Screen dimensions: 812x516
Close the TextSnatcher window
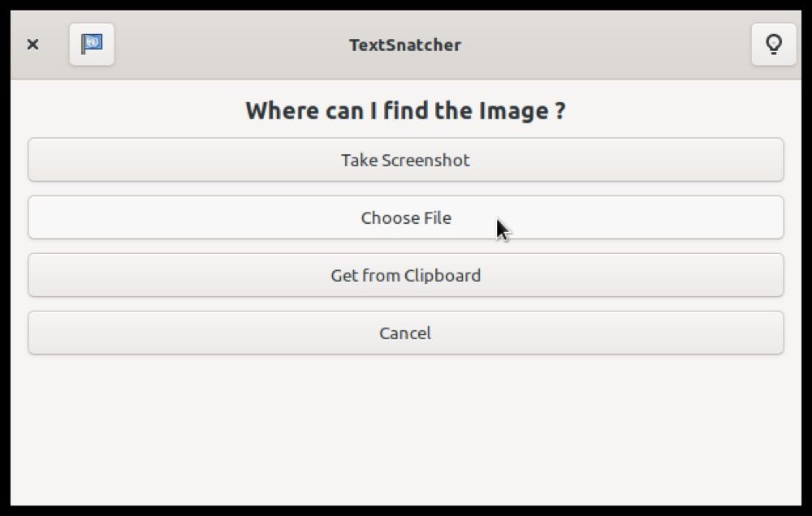click(32, 45)
